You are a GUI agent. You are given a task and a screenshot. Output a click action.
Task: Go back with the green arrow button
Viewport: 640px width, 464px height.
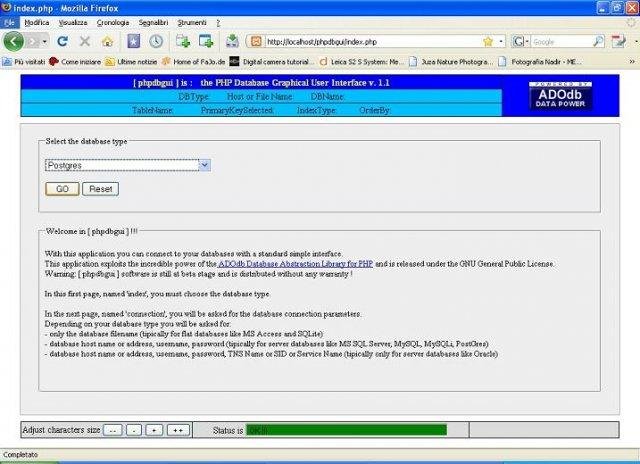(x=13, y=41)
